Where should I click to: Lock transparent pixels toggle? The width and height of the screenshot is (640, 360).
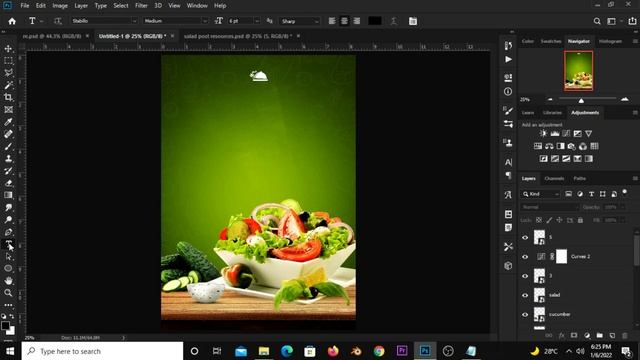(539, 220)
